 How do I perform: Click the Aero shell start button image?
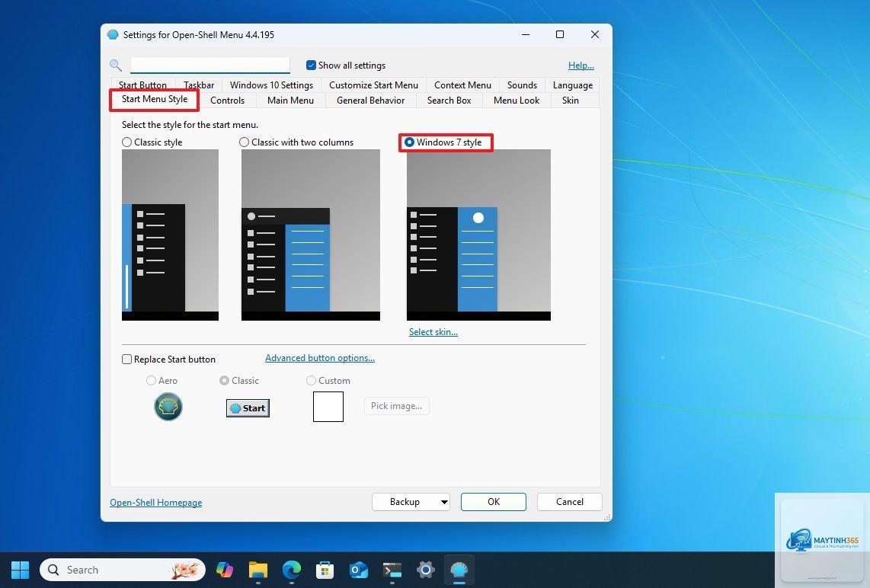pyautogui.click(x=168, y=407)
